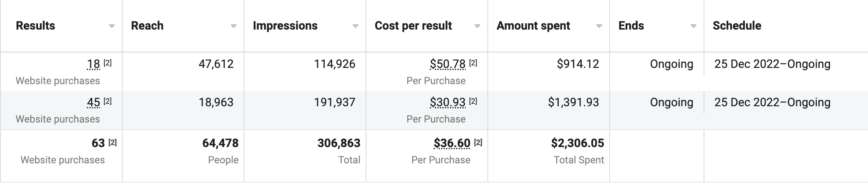Click footnote [2] next to 18 results
The image size is (868, 185).
pos(107,63)
